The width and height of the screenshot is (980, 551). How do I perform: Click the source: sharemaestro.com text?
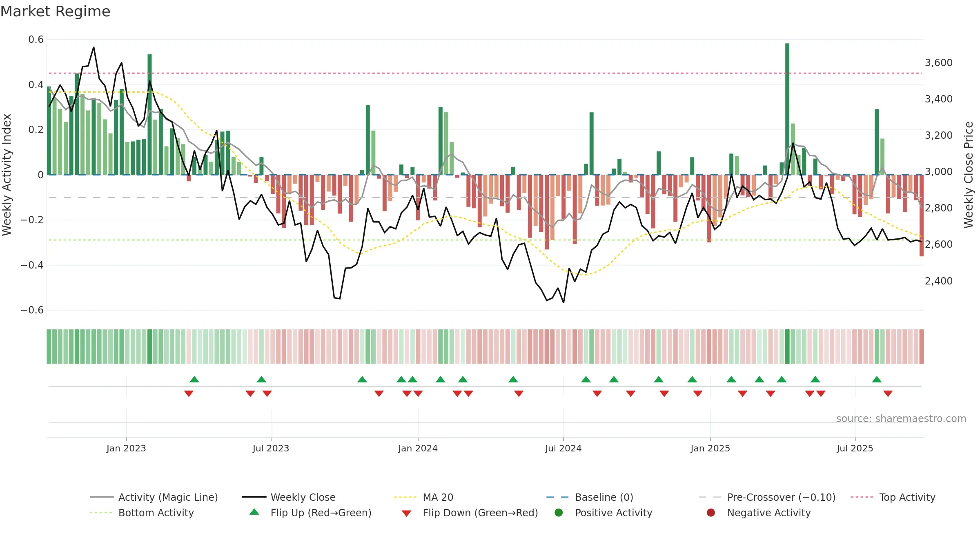901,418
